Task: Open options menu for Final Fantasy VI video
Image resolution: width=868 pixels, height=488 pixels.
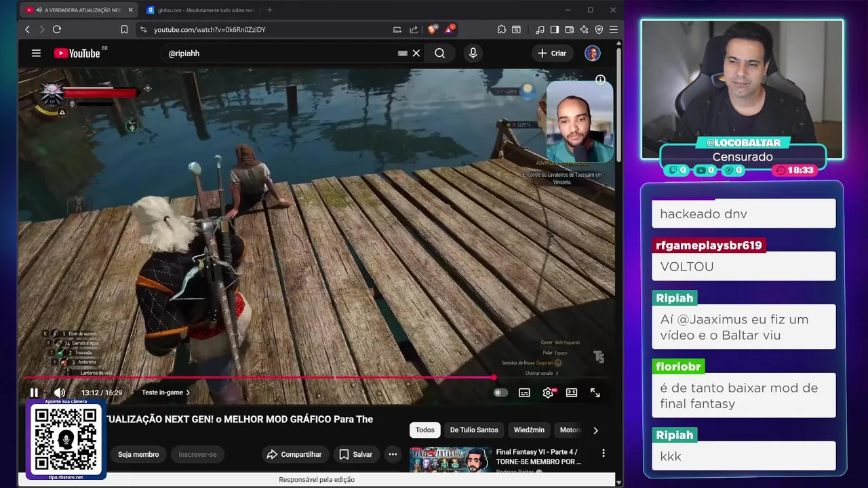Action: point(603,453)
